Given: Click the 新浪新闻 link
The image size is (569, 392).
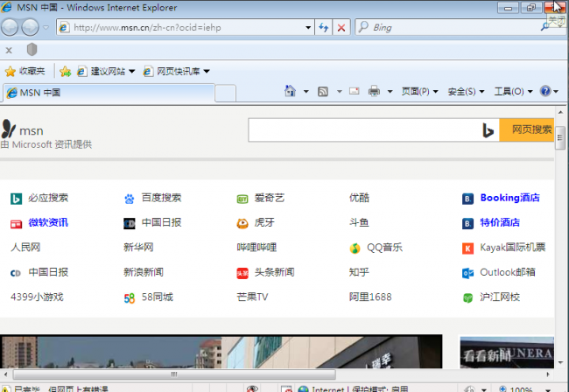Looking at the screenshot, I should (144, 272).
